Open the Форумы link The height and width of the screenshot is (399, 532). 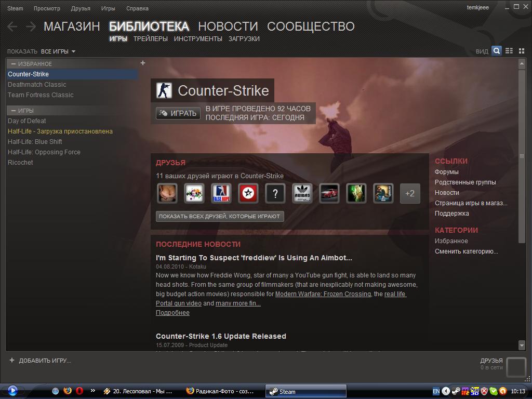click(x=446, y=171)
